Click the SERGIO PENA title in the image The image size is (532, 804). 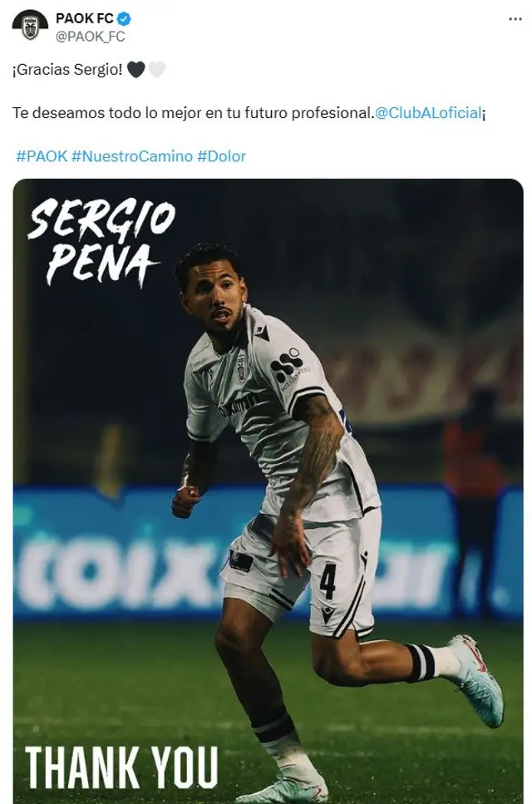[x=101, y=241]
